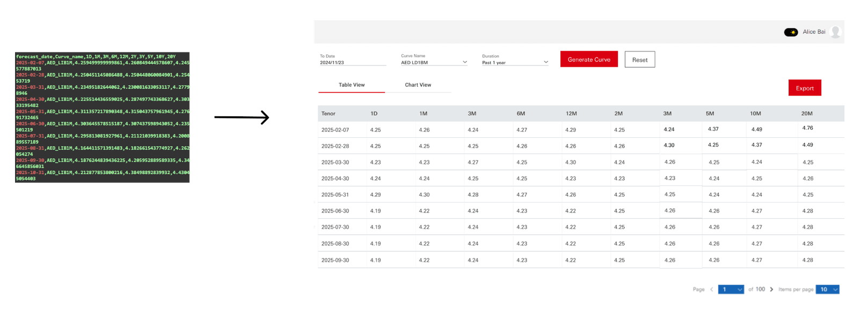Select the Table View tab

click(352, 85)
